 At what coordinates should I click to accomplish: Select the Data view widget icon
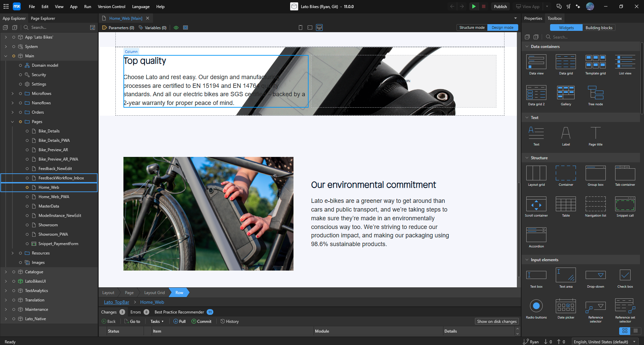click(x=536, y=62)
